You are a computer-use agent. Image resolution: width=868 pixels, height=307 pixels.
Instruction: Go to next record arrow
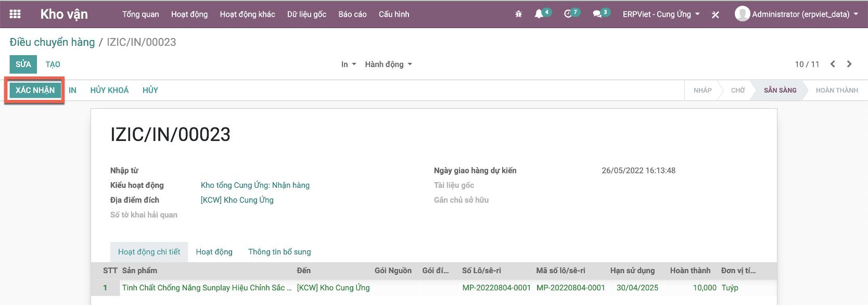(849, 64)
